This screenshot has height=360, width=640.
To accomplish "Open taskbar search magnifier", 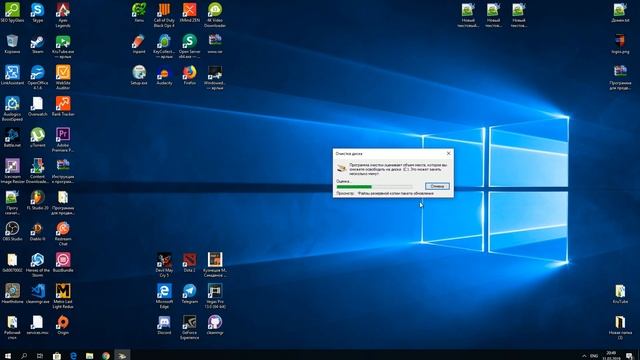I will [24, 356].
